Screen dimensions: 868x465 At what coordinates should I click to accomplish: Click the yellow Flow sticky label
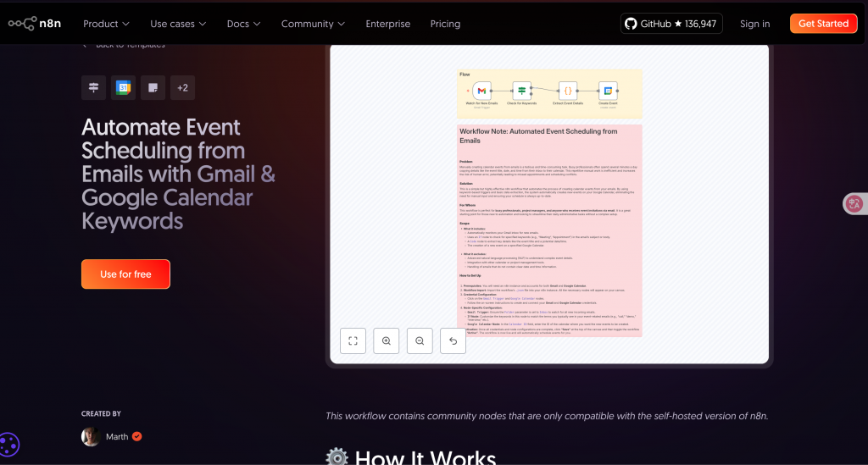tap(465, 74)
